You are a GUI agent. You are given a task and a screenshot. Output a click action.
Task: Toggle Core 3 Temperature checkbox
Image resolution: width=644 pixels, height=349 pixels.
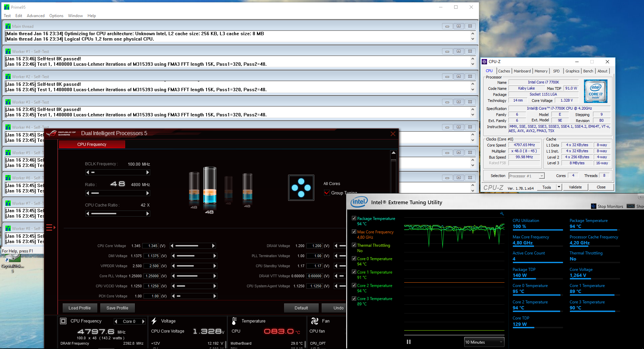pos(354,298)
